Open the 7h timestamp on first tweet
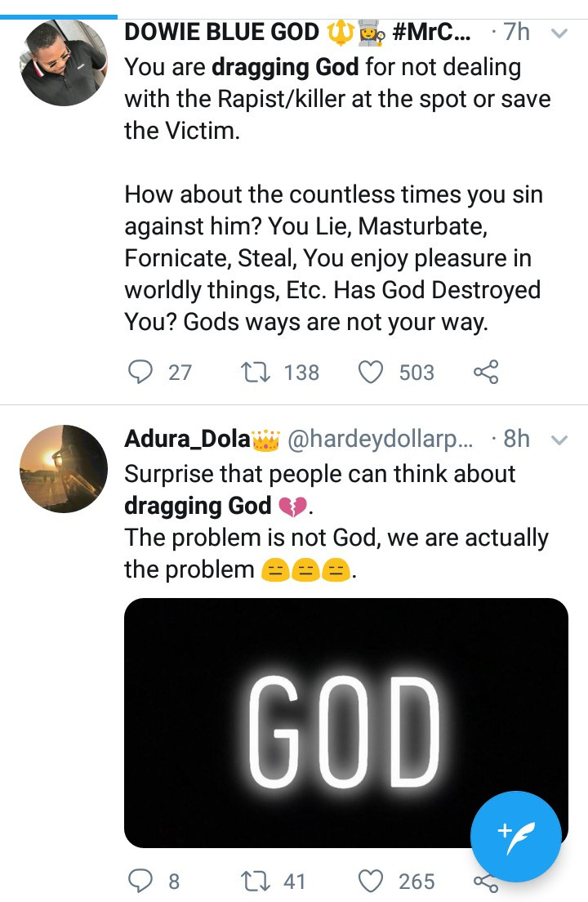This screenshot has width=588, height=902. 518,32
